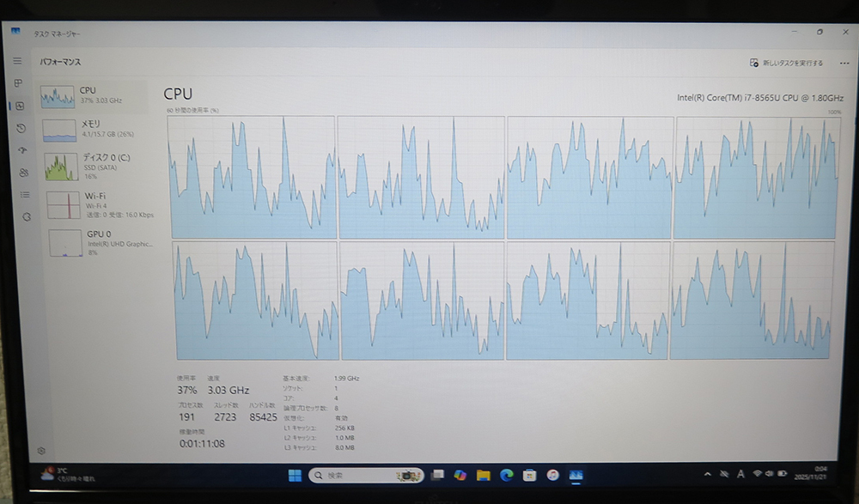Select the Performance page sidebar icon
The image size is (859, 504).
point(20,106)
